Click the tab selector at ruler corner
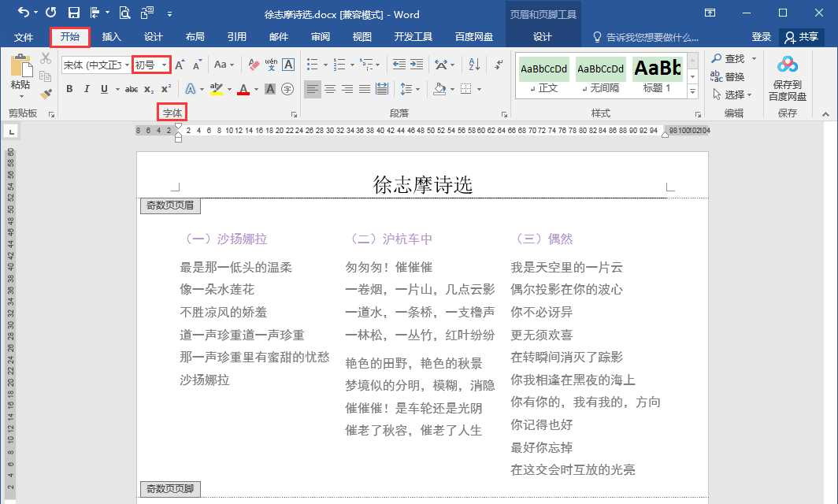838x504 pixels. (x=11, y=131)
